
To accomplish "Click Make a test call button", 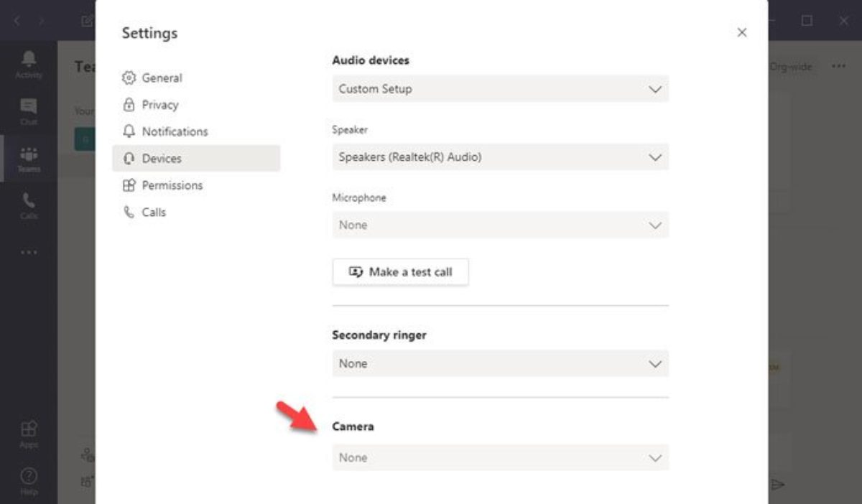I will [x=400, y=272].
